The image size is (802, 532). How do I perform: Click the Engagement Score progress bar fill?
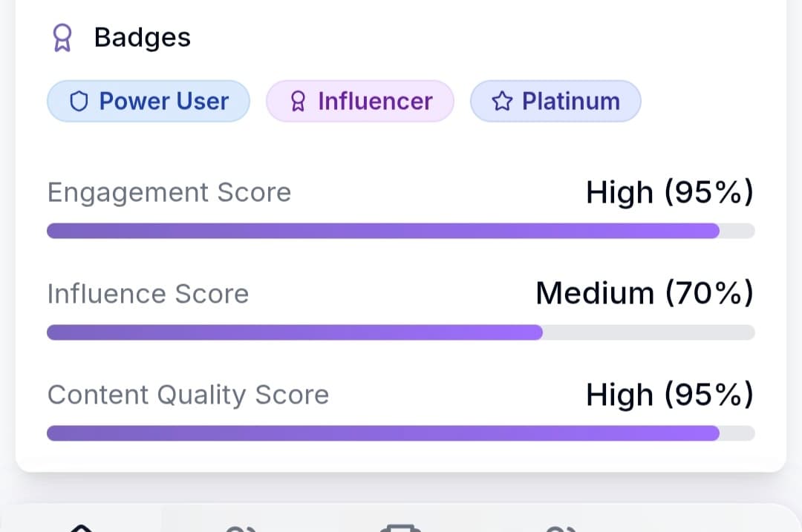pyautogui.click(x=382, y=231)
